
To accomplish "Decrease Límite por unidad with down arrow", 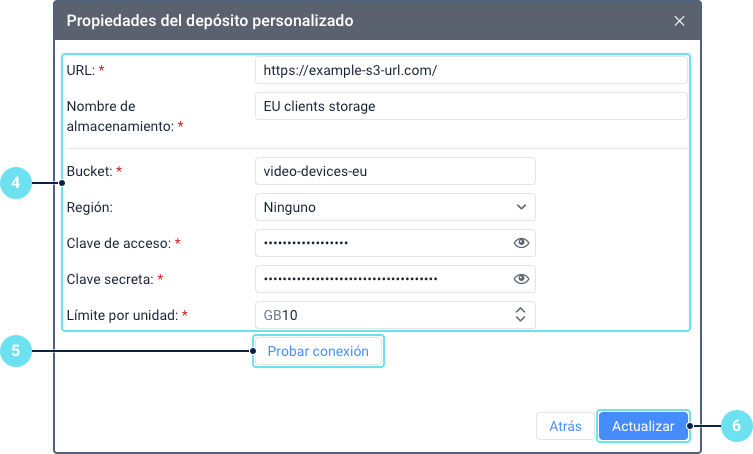I will point(521,319).
